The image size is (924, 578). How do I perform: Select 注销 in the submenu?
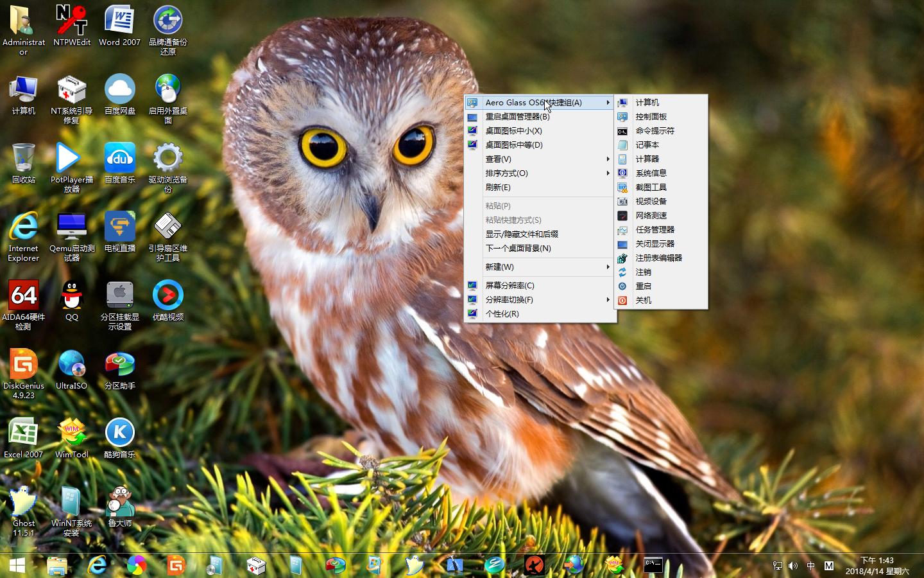(661, 272)
